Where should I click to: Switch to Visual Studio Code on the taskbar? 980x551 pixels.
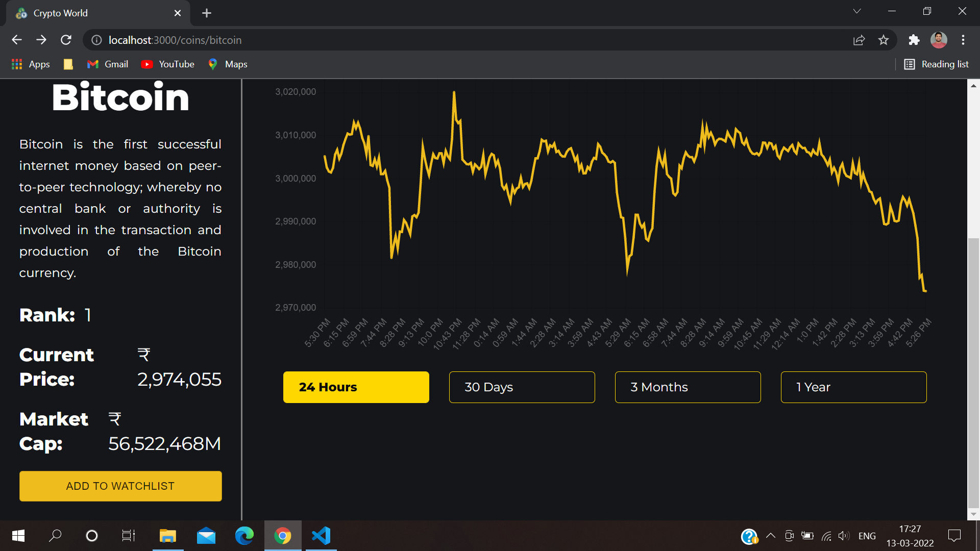tap(321, 536)
